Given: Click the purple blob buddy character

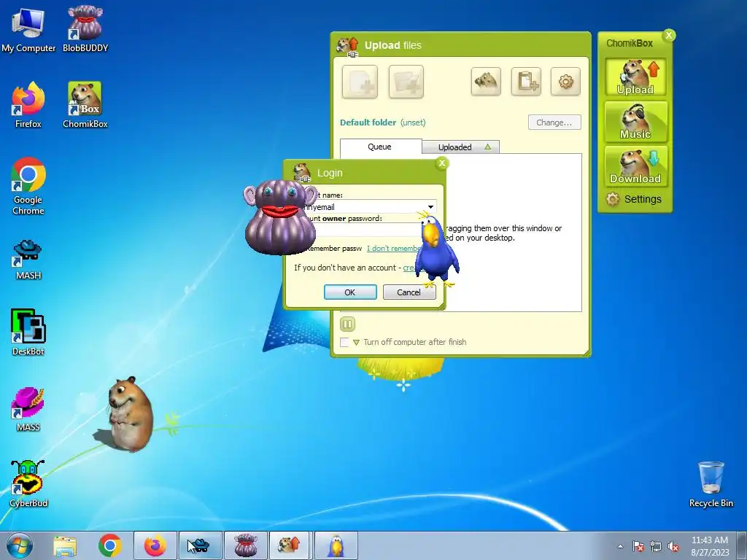Looking at the screenshot, I should [281, 217].
